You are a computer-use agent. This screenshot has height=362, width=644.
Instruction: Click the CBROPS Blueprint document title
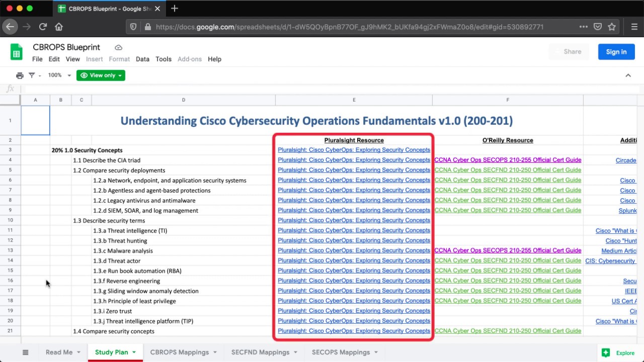(66, 47)
